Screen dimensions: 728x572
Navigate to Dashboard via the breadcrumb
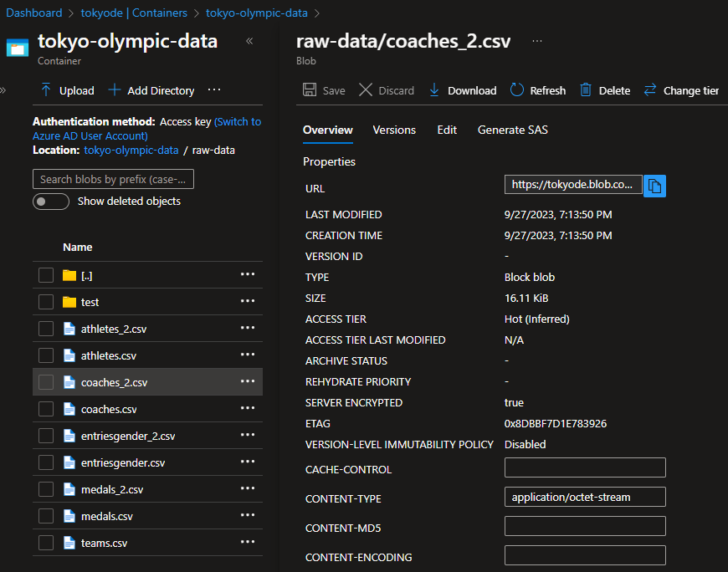coord(33,12)
